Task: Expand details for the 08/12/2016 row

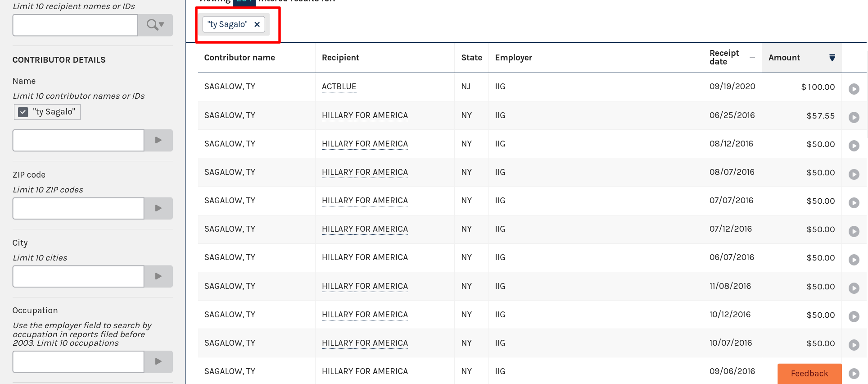Action: pos(854,146)
